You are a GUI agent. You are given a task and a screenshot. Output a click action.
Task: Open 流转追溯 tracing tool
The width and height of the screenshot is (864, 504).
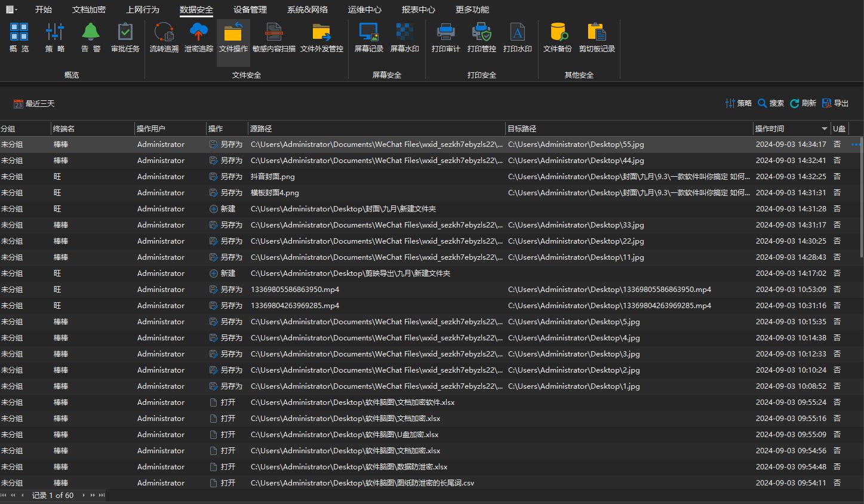tap(164, 37)
